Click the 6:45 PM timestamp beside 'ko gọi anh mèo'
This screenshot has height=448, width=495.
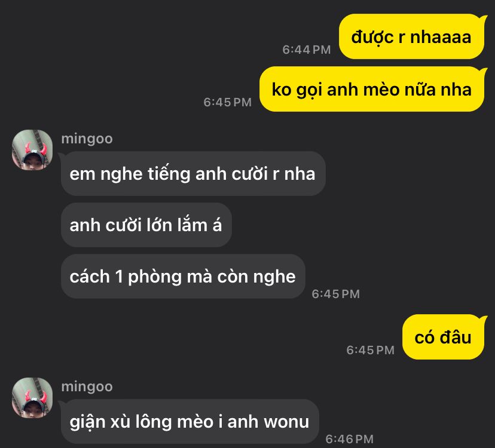tap(228, 102)
